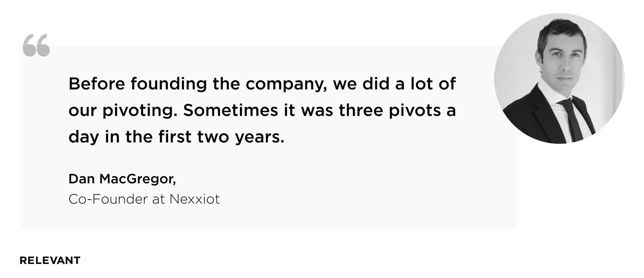Click the word Co-Founder
Screen dimensions: 644x278
tap(108, 199)
